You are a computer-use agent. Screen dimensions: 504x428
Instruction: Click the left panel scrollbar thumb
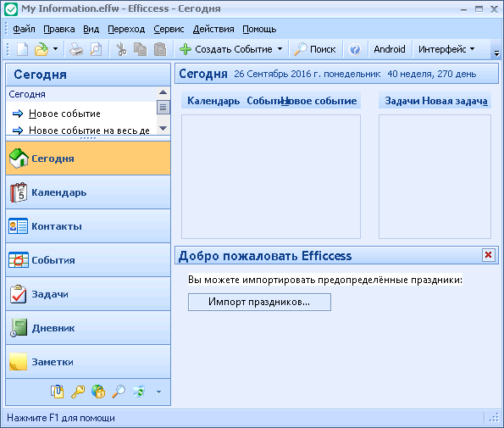point(163,107)
